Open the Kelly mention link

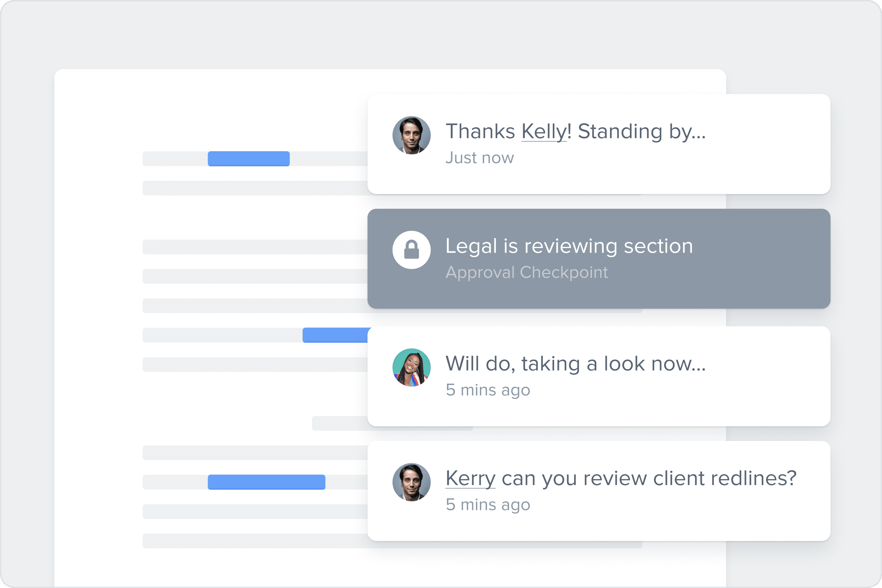pyautogui.click(x=544, y=132)
